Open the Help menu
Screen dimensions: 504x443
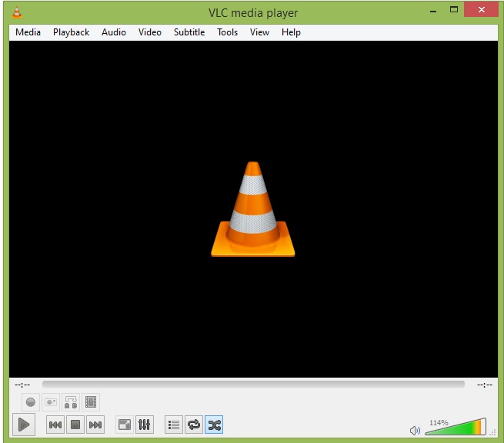pos(291,32)
